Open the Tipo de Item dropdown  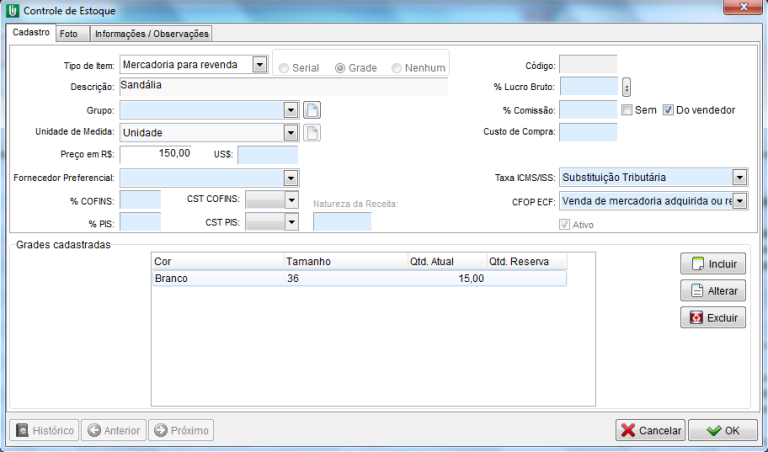tap(260, 65)
